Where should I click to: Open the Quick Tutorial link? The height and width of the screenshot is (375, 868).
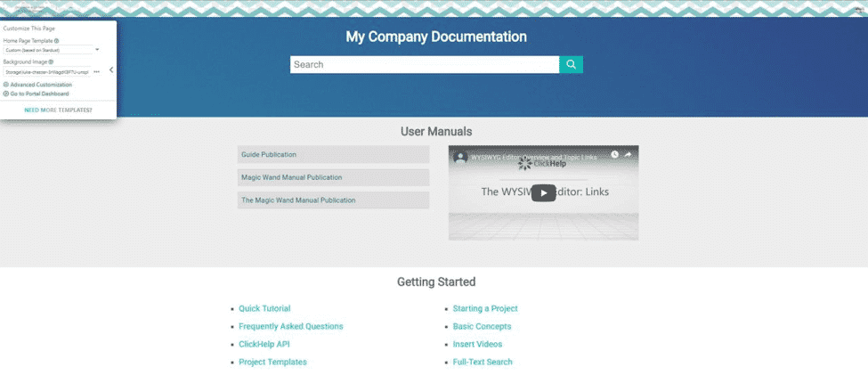click(x=264, y=308)
